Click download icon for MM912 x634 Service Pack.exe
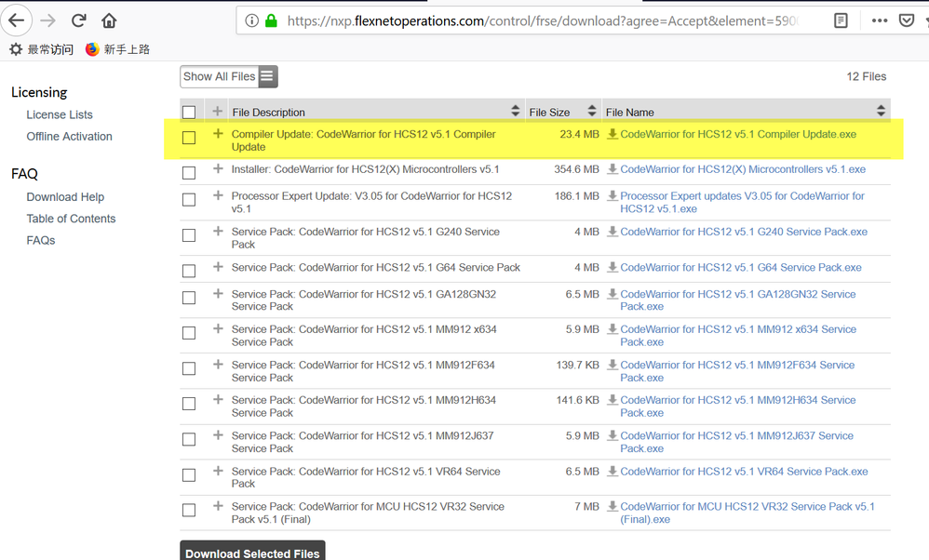 pyautogui.click(x=613, y=329)
